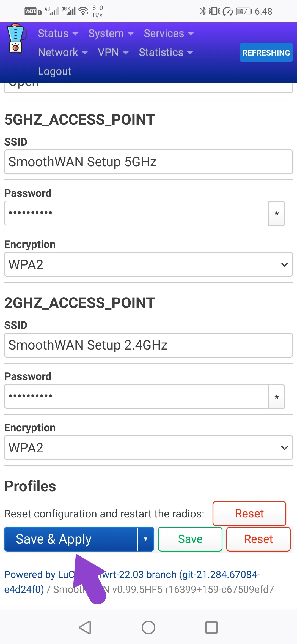Expand the Save & Apply arrow options
Image resolution: width=297 pixels, height=644 pixels.
click(146, 539)
